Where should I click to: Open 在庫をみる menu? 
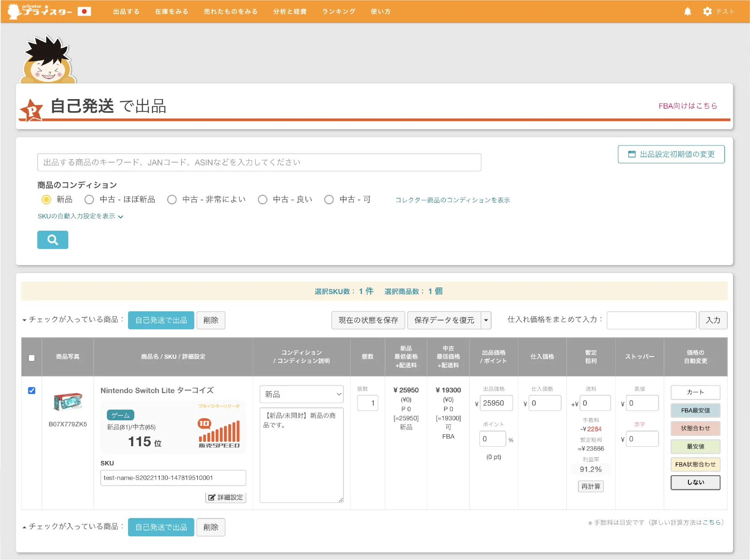[172, 12]
